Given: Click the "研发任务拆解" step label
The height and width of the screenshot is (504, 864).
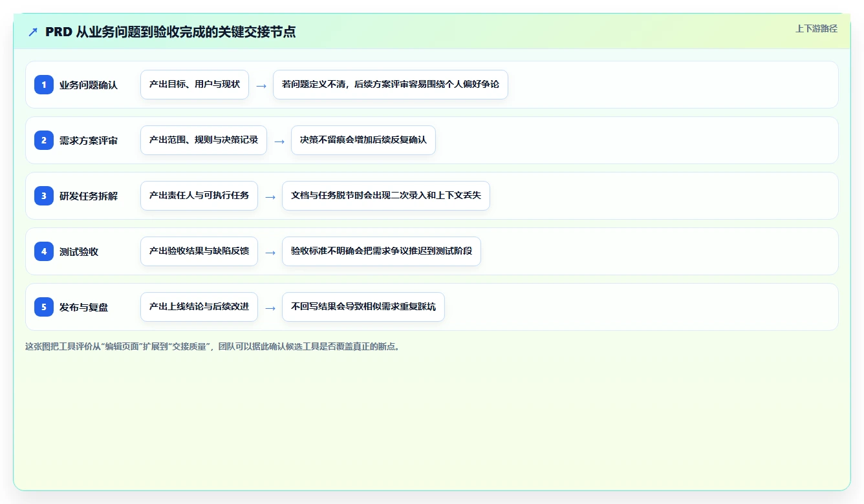Looking at the screenshot, I should [x=89, y=196].
